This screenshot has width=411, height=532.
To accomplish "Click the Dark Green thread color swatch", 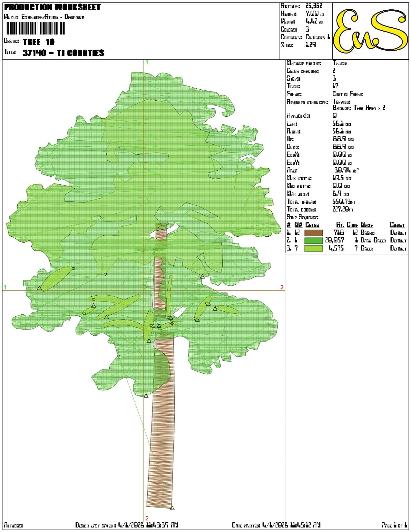I will (313, 241).
